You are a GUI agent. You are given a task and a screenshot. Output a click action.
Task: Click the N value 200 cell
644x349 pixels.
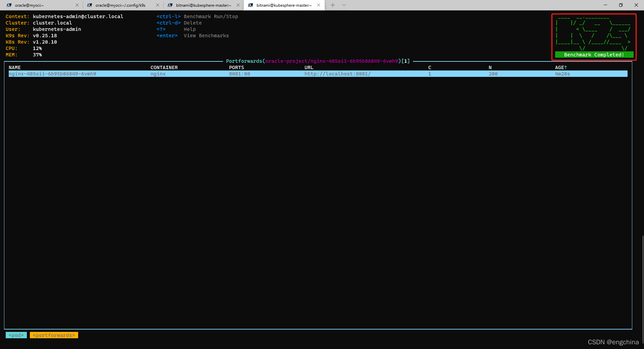pos(493,74)
